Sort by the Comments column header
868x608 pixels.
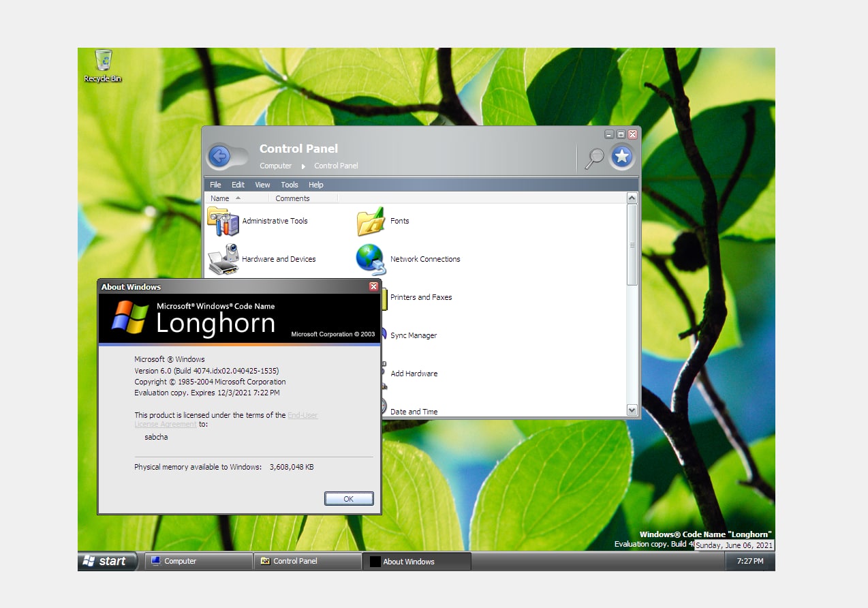tap(303, 198)
